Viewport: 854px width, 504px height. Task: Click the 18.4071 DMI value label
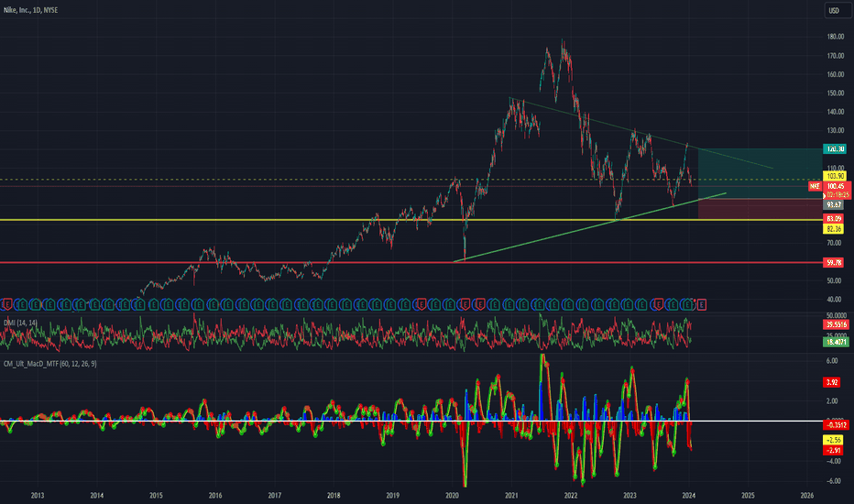click(x=836, y=342)
